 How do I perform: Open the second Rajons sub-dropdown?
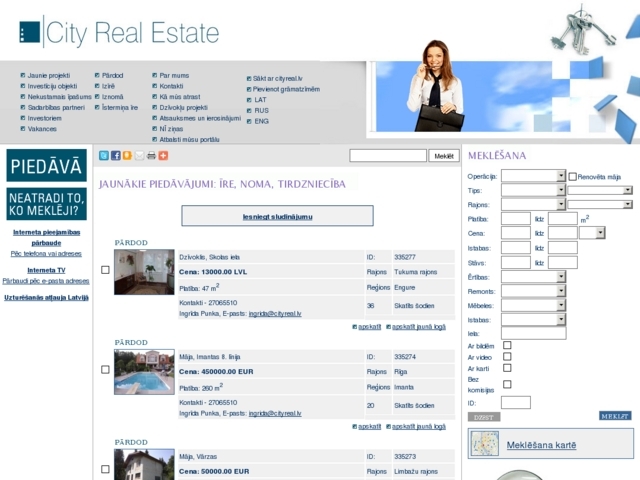(x=600, y=204)
